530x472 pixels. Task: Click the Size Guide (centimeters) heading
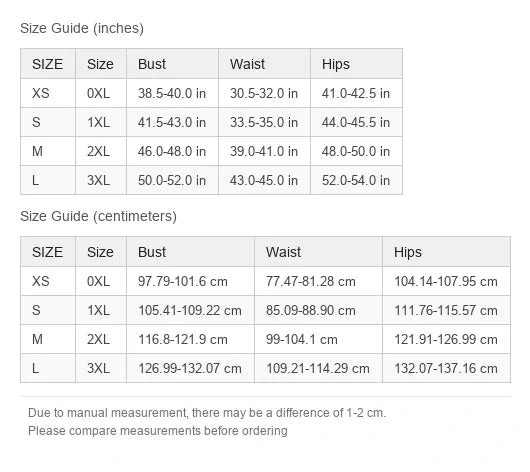point(98,216)
